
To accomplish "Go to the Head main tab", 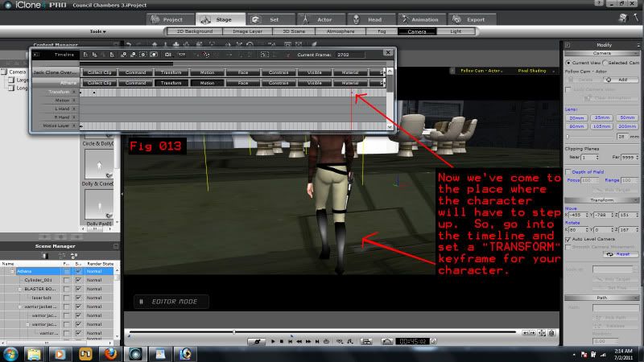I will coord(371,19).
